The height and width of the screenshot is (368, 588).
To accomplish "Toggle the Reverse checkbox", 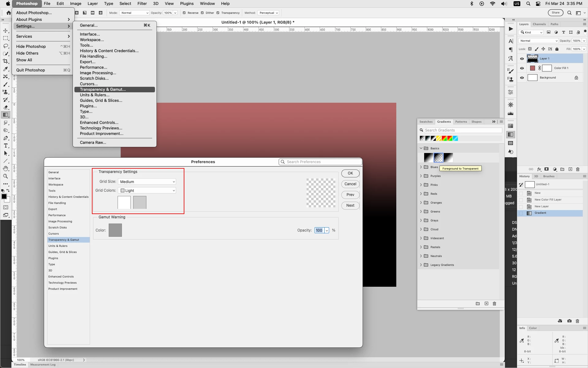I will (184, 13).
